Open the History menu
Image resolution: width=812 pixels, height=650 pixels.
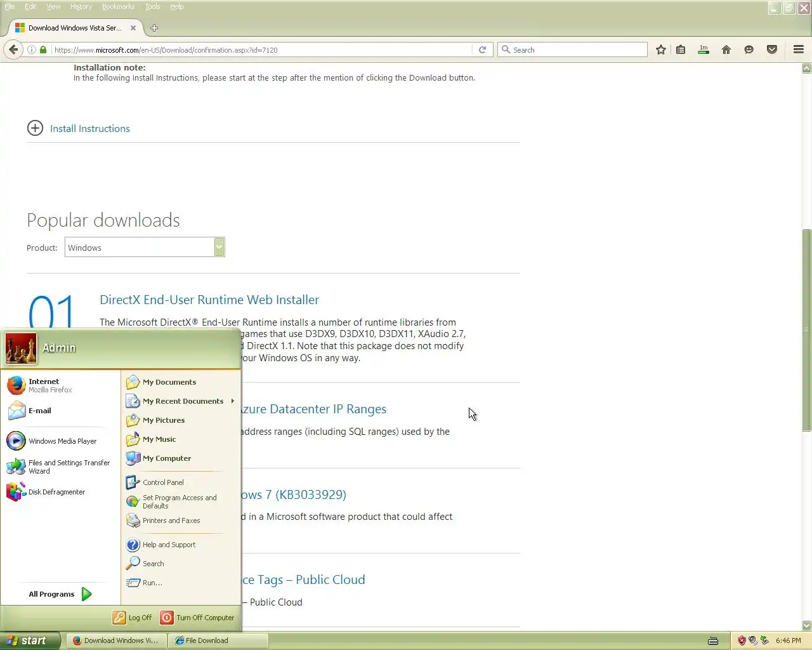(81, 6)
